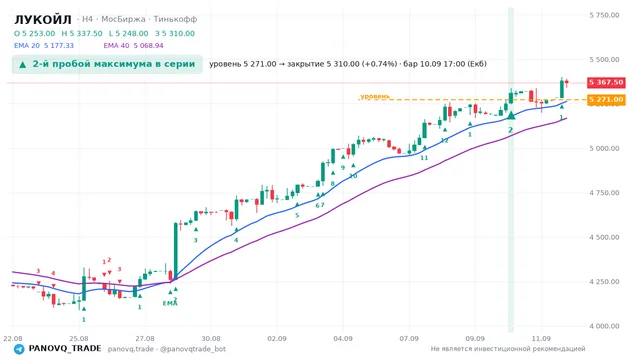Click the 04.09 date axis label
This screenshot has width=640, height=360.
pyautogui.click(x=343, y=339)
